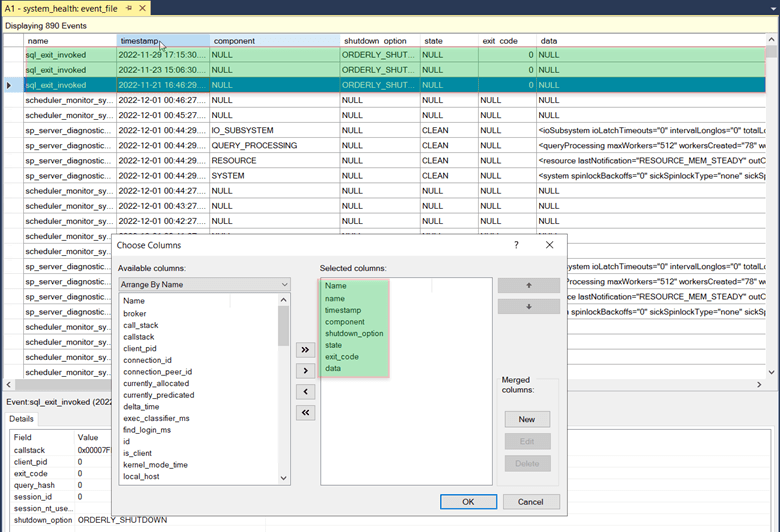
Task: Switch to the Details tab
Action: pos(21,419)
